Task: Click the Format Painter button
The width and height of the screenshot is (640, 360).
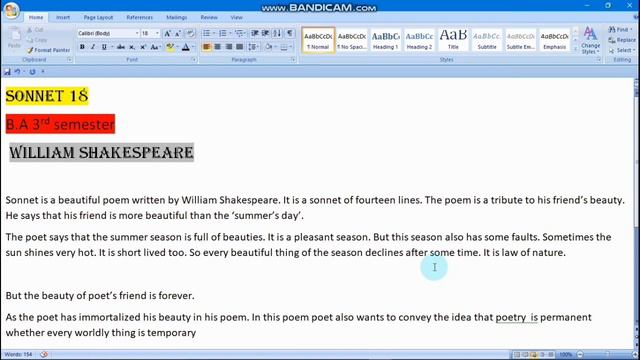Action: coord(49,50)
